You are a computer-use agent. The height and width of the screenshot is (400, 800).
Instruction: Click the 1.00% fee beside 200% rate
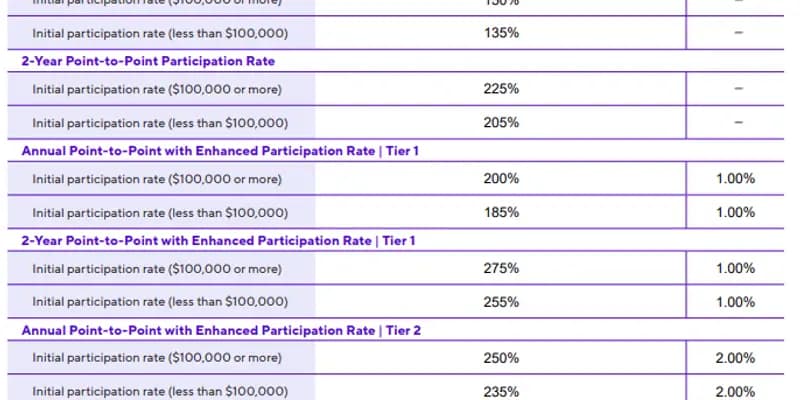(x=735, y=179)
